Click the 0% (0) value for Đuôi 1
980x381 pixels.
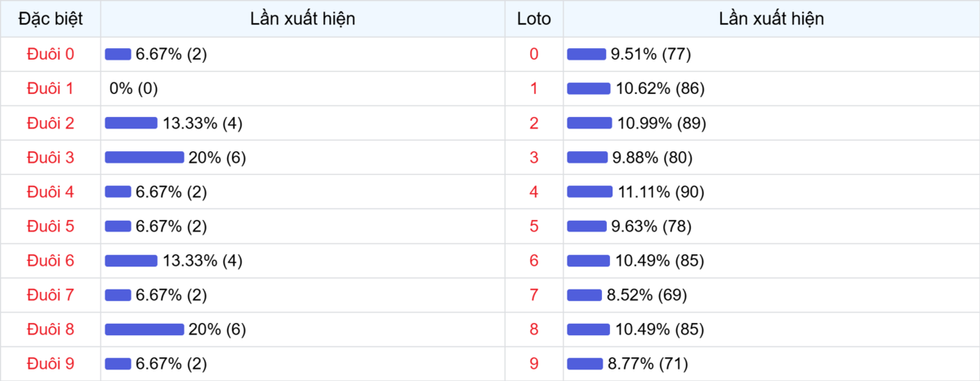(133, 88)
